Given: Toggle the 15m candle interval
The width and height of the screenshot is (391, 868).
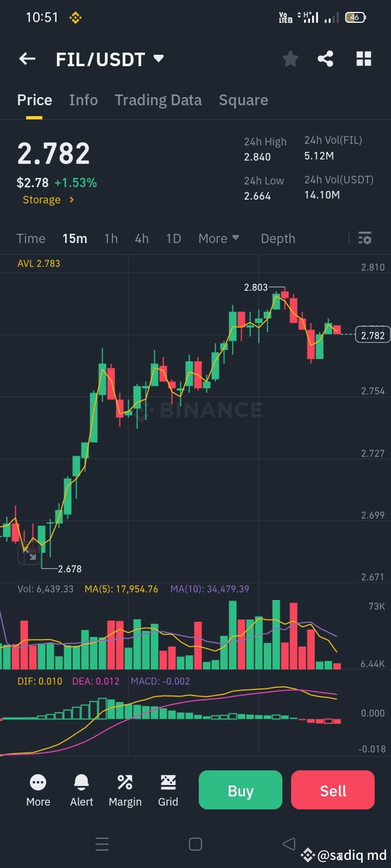Looking at the screenshot, I should 74,238.
